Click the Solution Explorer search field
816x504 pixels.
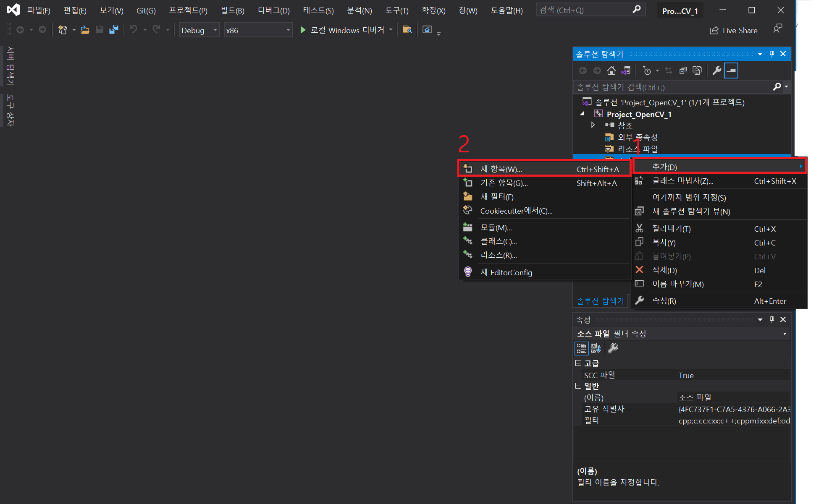coord(672,87)
